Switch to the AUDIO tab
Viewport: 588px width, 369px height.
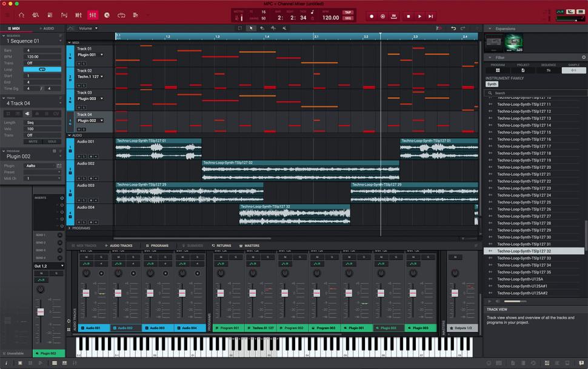(47, 28)
